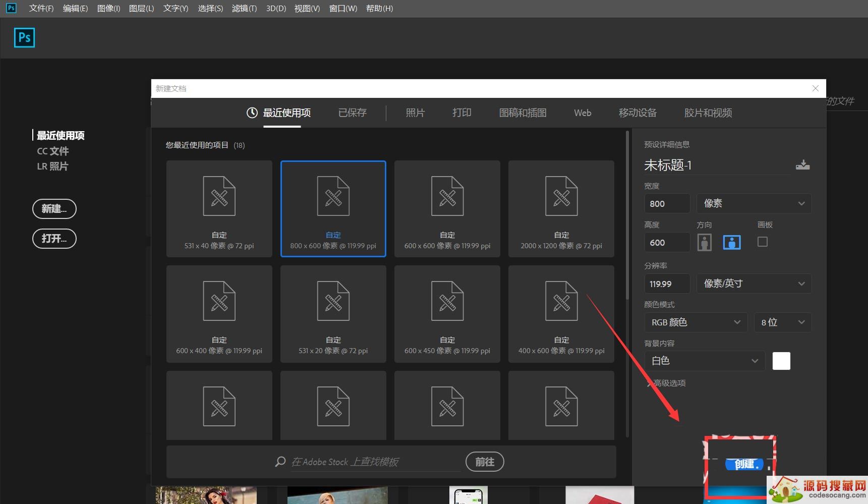Click the 创建 button
This screenshot has height=504, width=868.
coord(744,464)
